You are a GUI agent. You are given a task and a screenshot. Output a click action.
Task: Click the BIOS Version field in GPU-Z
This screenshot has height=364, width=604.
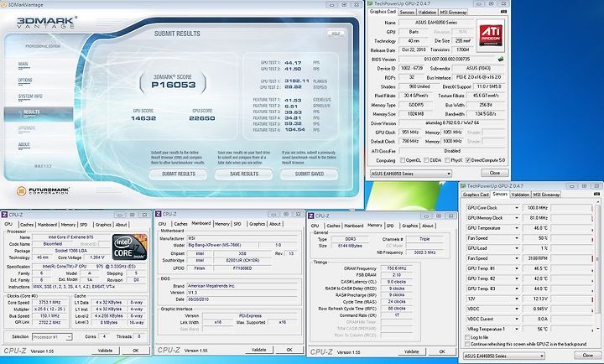click(448, 60)
